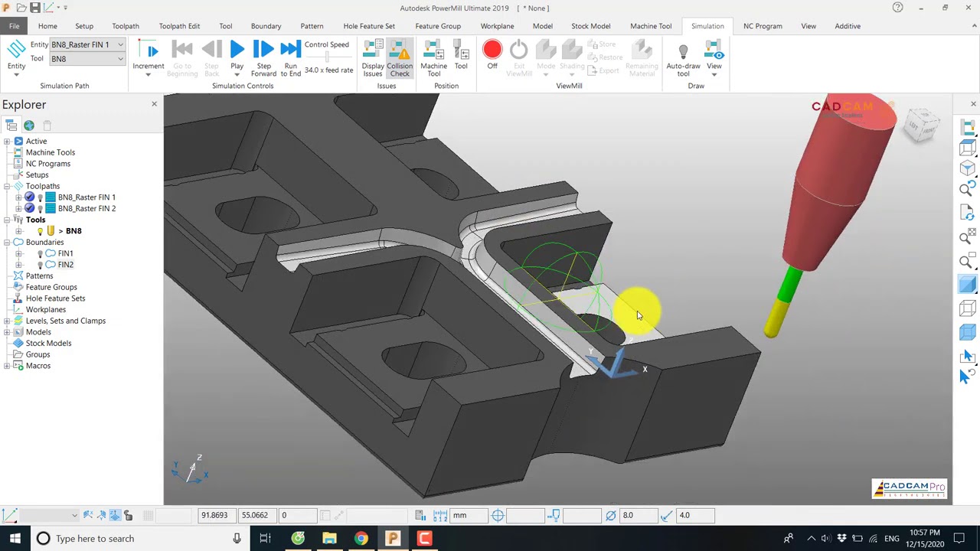Image resolution: width=980 pixels, height=551 pixels.
Task: Open Display Issues tool
Action: (x=373, y=58)
